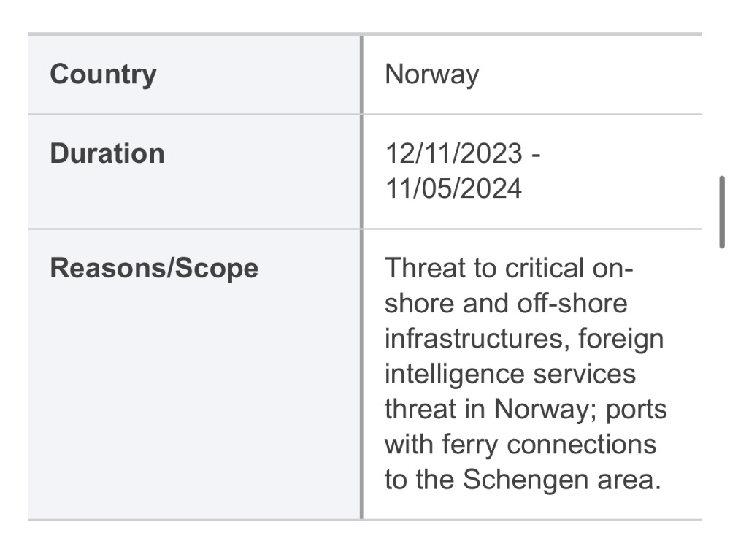Click the word 'connections' in the reasons
Screen dimensions: 730x560
pos(582,445)
